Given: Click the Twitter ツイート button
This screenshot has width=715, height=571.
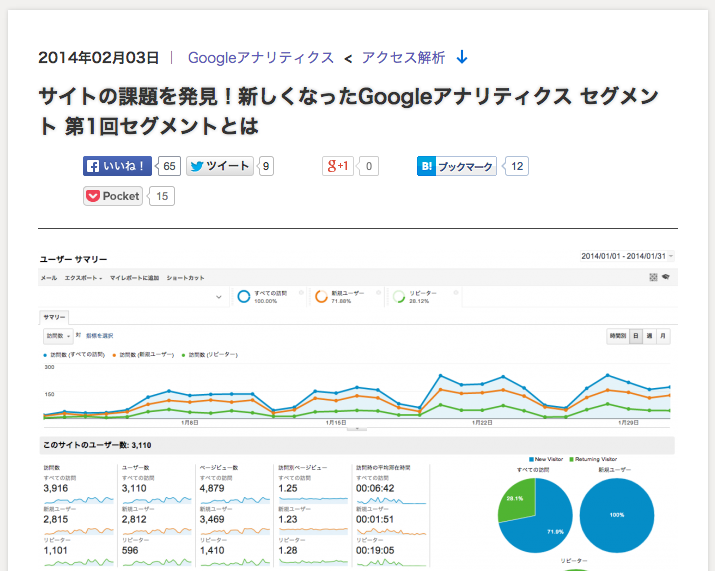Looking at the screenshot, I should tap(220, 166).
